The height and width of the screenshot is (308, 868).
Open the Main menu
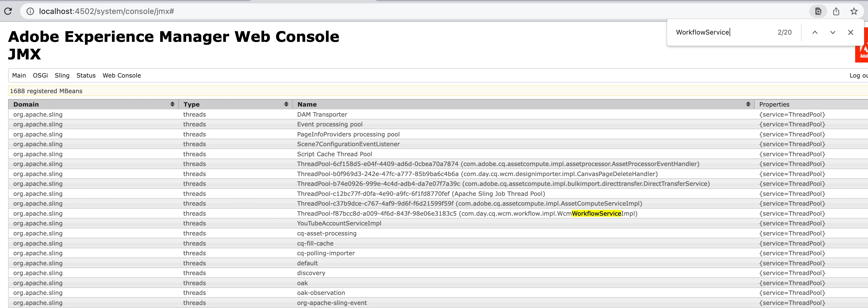pos(19,76)
